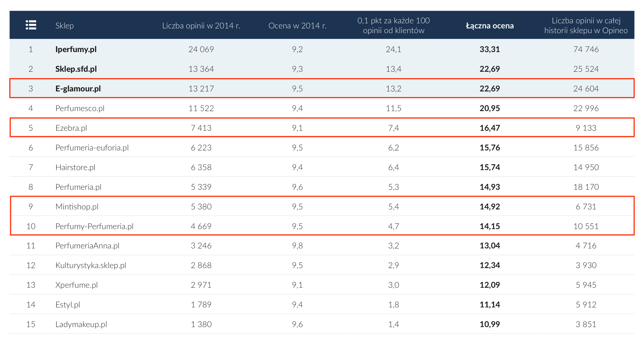Click Perfumeria.pl total score 14,93
Screen dimensions: 644x342
(490, 187)
